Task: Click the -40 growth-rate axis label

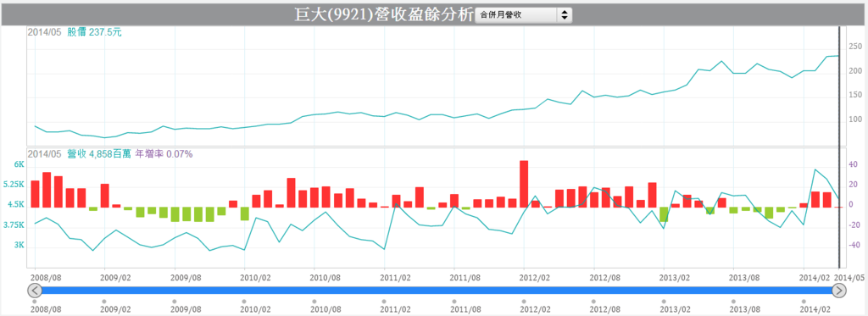Action: (854, 245)
